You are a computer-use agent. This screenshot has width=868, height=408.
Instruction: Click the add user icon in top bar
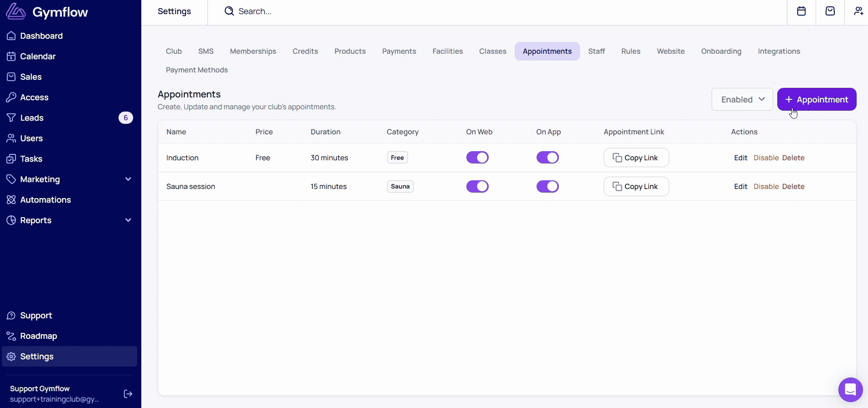tap(859, 11)
